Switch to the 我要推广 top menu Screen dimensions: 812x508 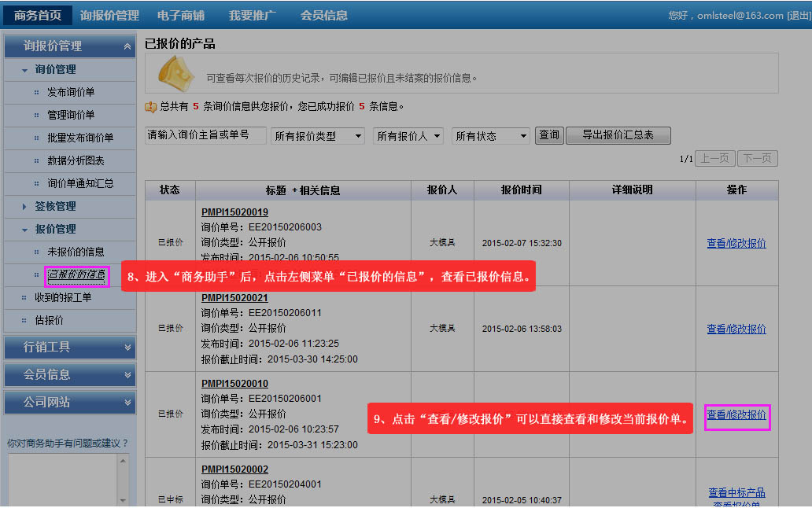pyautogui.click(x=254, y=15)
